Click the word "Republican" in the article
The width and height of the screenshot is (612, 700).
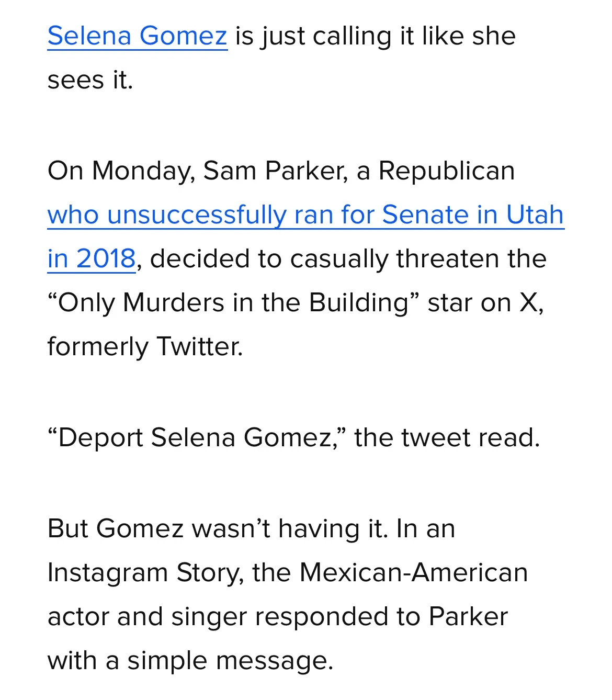[447, 171]
